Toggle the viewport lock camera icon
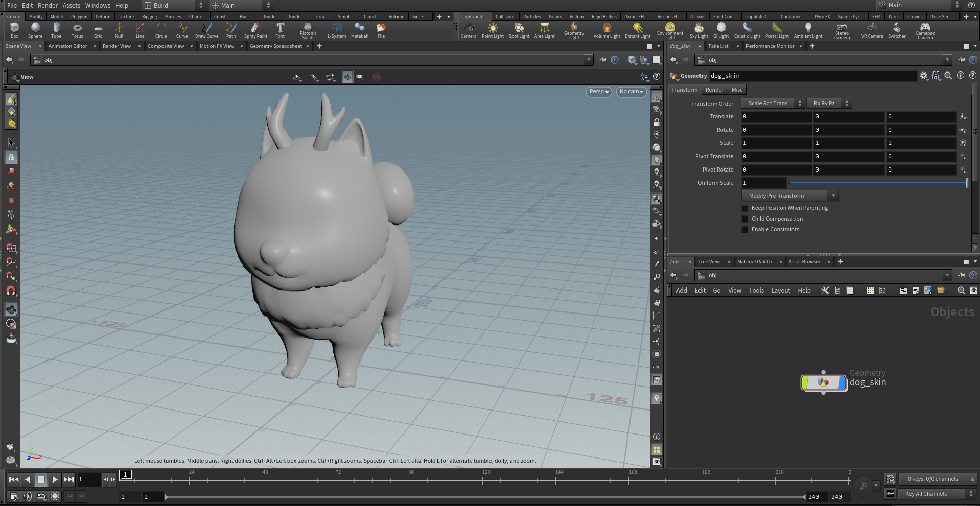 click(x=657, y=123)
